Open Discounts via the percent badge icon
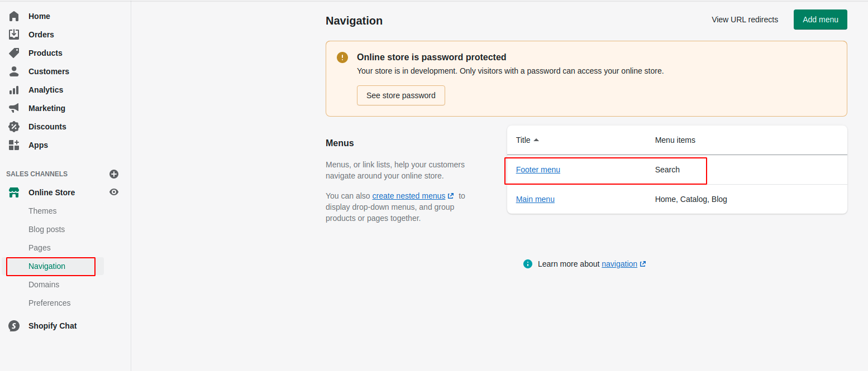Image resolution: width=868 pixels, height=371 pixels. (x=14, y=127)
